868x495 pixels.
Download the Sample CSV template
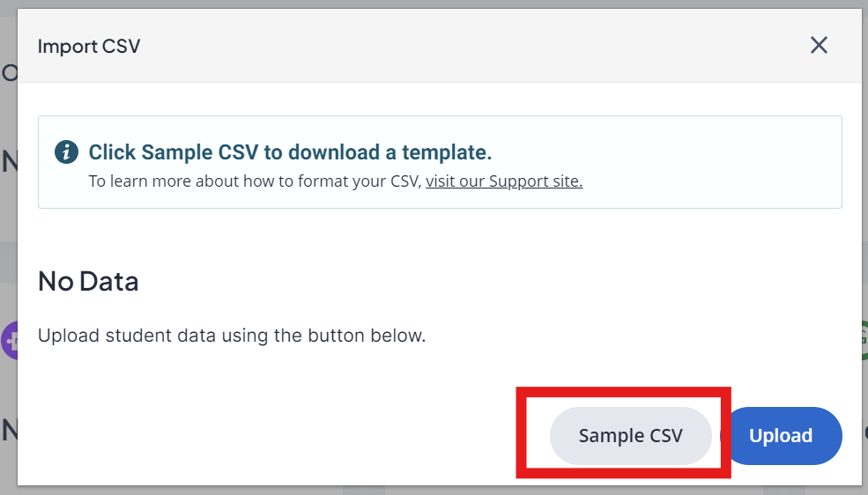[x=631, y=436]
